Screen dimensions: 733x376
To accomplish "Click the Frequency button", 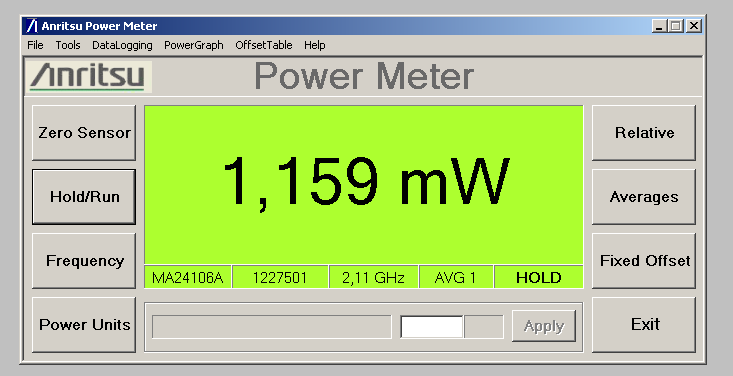I will [84, 261].
